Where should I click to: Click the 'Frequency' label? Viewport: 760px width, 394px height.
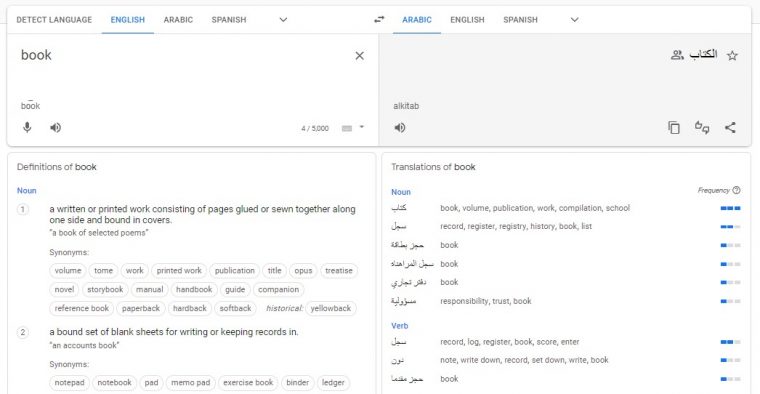pos(713,190)
